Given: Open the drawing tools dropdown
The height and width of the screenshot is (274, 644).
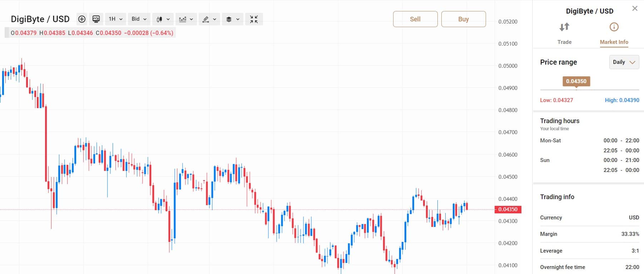Looking at the screenshot, I should [209, 19].
